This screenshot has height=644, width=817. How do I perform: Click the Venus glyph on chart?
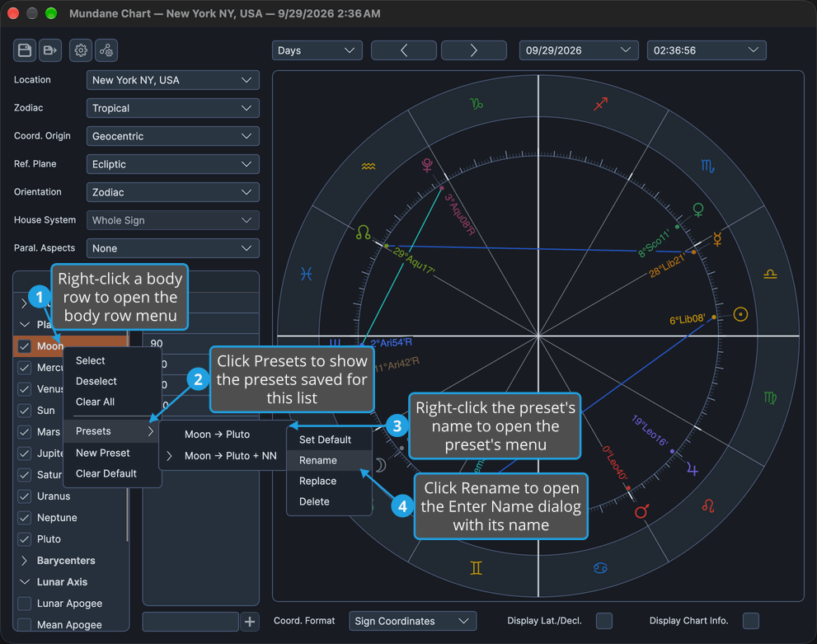click(x=698, y=210)
